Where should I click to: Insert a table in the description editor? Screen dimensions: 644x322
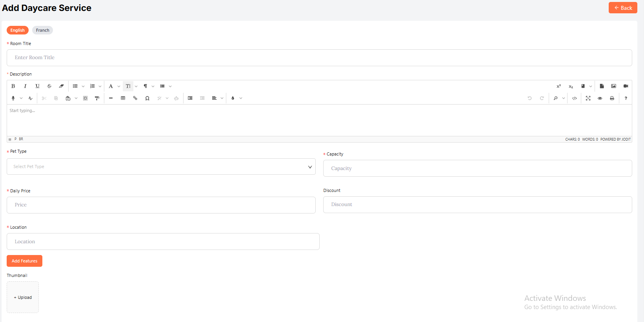[x=123, y=98]
